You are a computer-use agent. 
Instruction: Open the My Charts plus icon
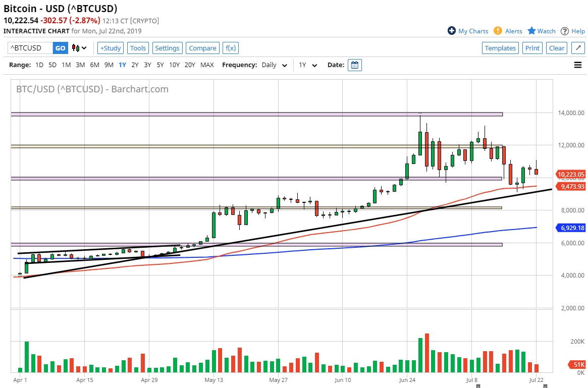tap(451, 31)
